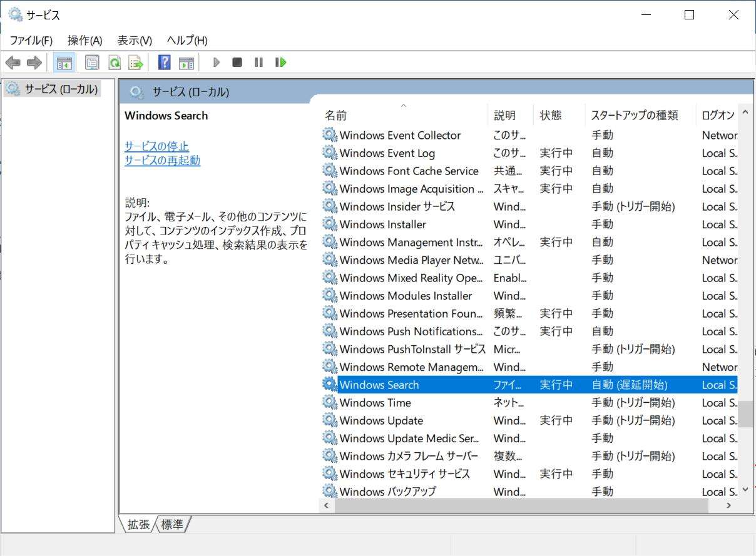This screenshot has height=556, width=756.
Task: Click vertical scrollbar up arrow
Action: coord(745,113)
